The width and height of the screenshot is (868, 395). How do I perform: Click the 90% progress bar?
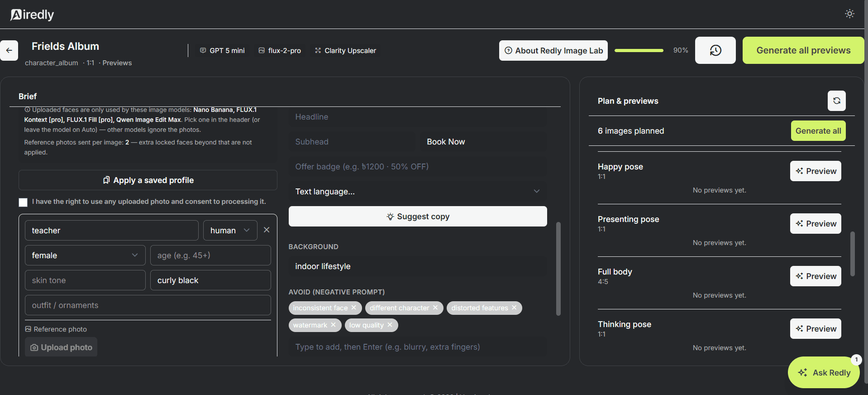639,50
